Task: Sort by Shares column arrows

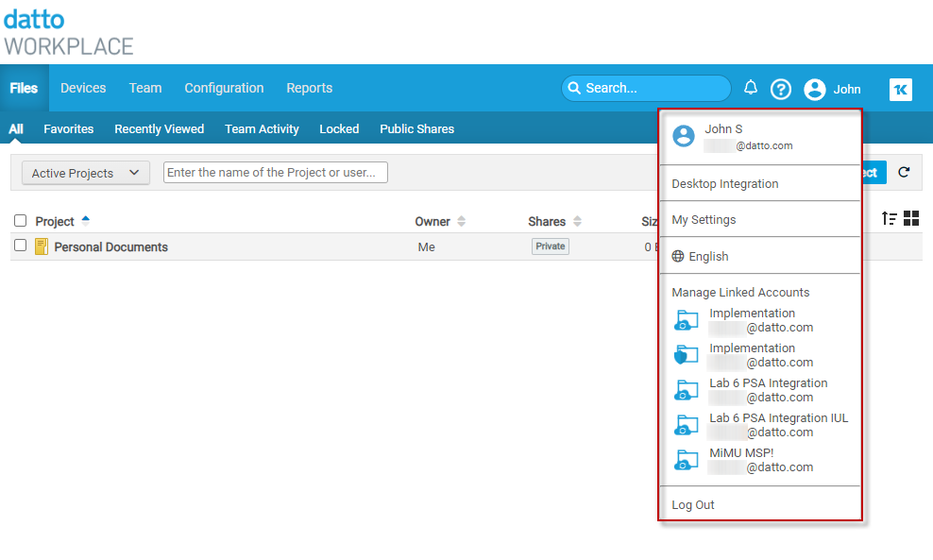Action: pos(577,222)
